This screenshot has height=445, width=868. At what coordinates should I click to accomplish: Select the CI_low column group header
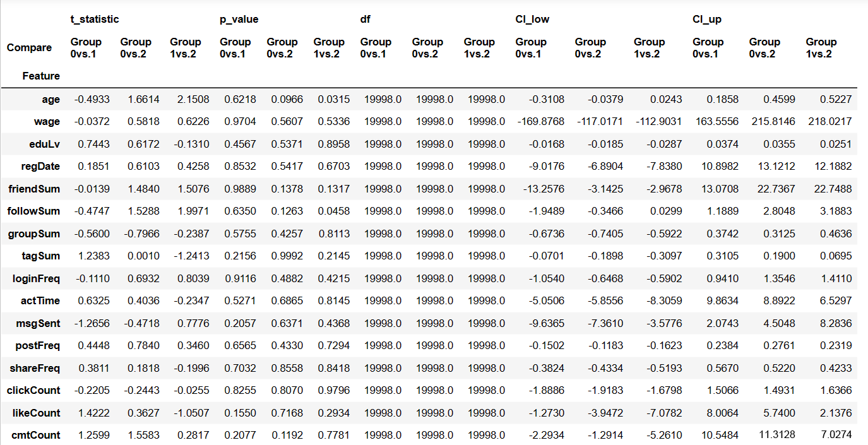point(532,19)
